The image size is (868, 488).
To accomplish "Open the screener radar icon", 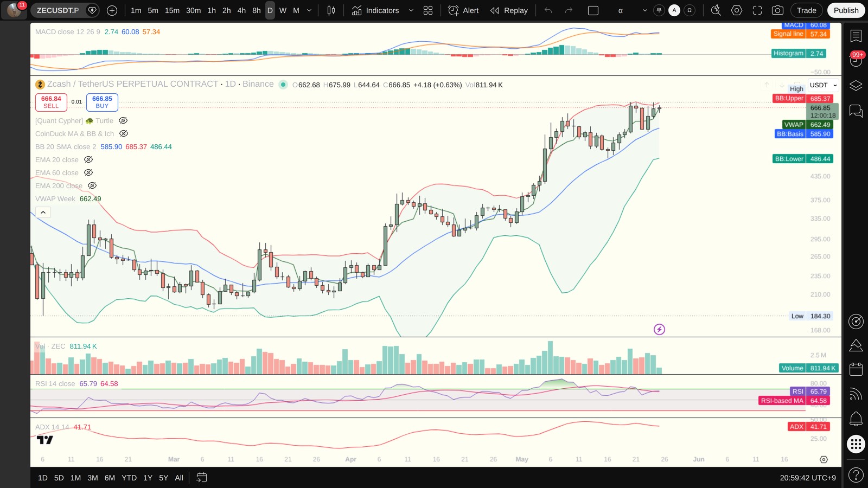I will click(x=856, y=322).
